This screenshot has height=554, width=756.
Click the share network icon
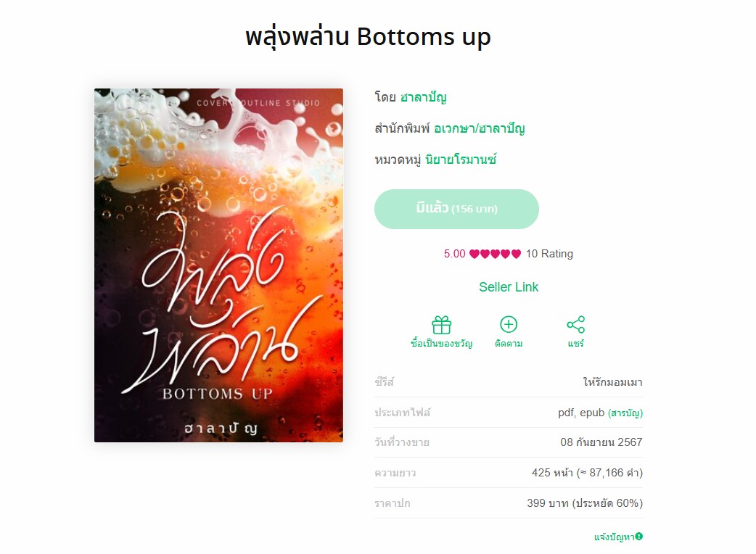pos(575,324)
